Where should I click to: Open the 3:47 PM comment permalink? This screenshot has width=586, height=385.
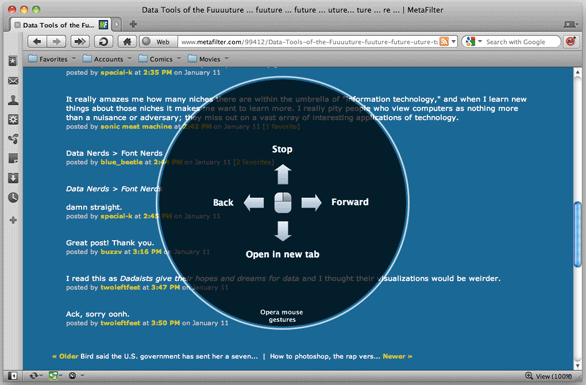click(166, 287)
